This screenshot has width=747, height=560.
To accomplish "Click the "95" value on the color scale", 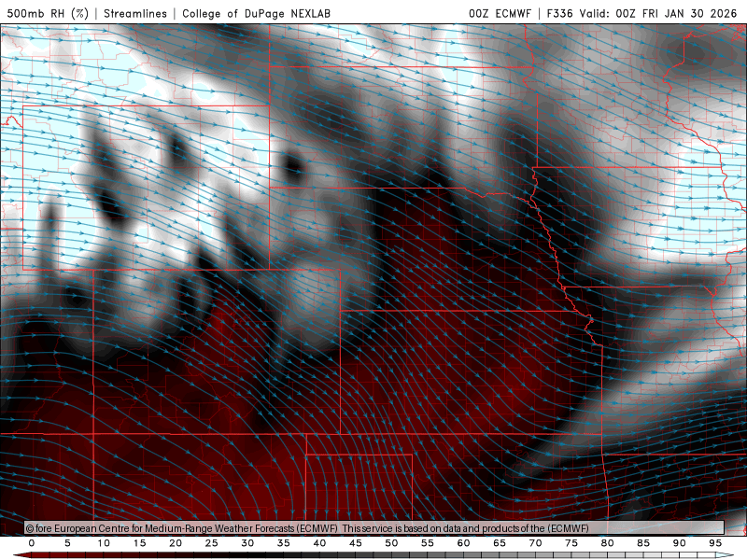I will (715, 543).
